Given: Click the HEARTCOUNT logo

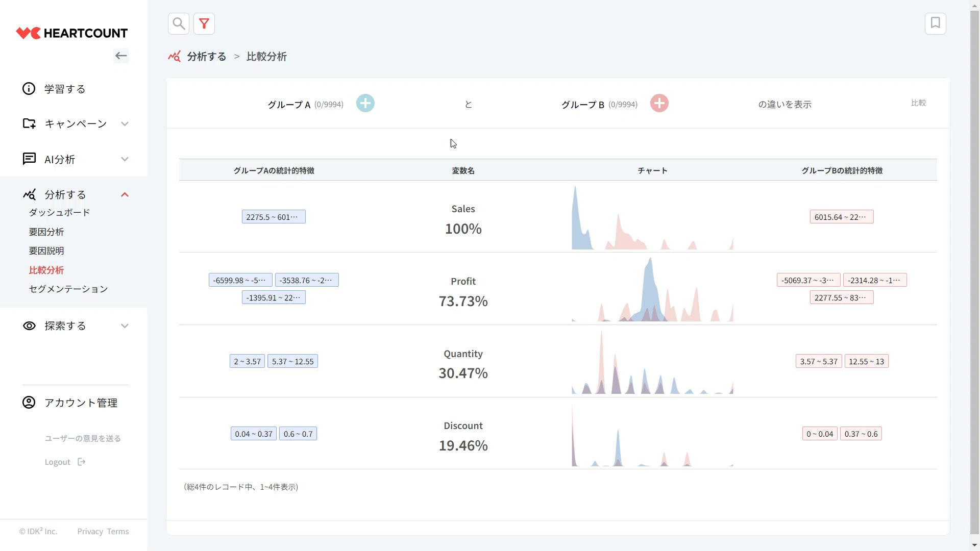Looking at the screenshot, I should point(72,33).
